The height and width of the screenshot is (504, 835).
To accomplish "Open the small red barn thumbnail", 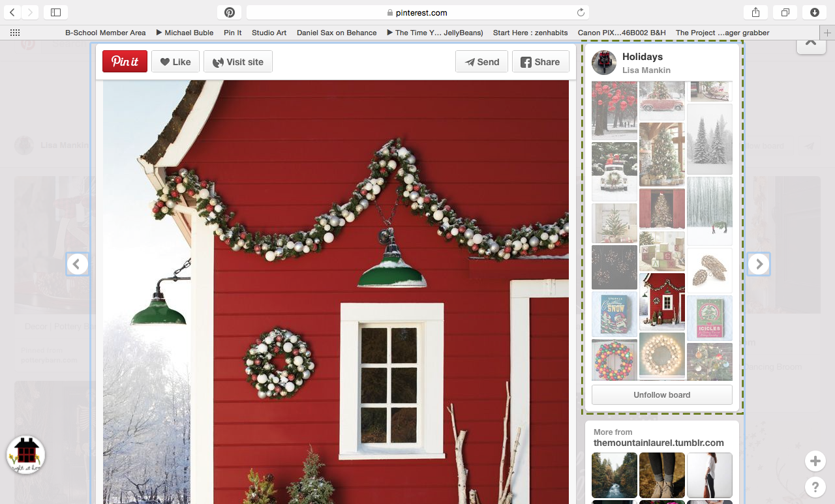I will tap(662, 301).
